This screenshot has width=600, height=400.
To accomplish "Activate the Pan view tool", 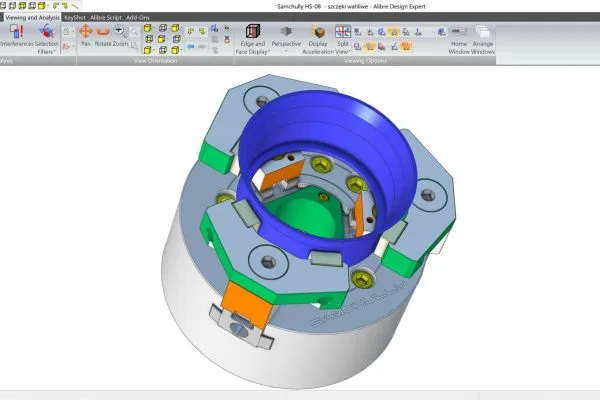I will (86, 35).
